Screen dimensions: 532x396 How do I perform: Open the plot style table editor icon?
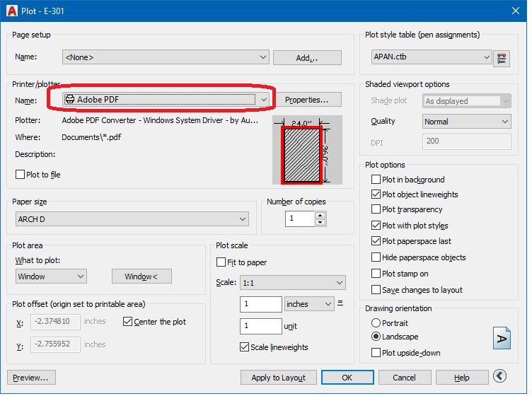point(502,59)
